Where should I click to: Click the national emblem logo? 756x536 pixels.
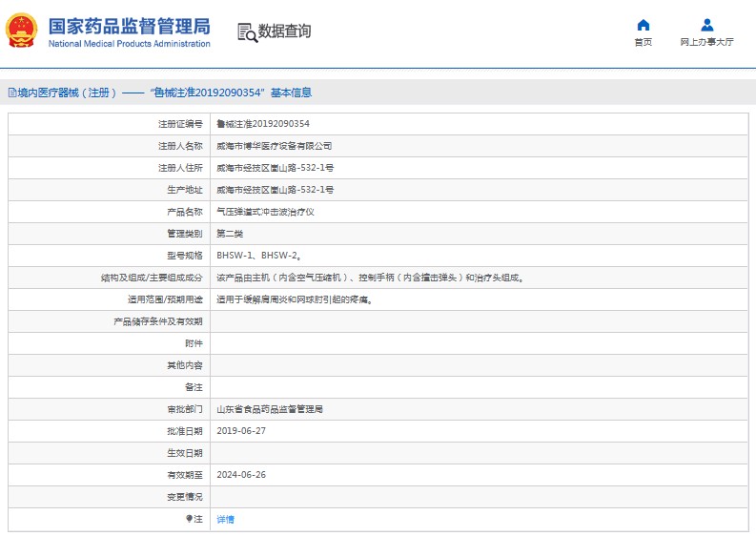point(21,31)
